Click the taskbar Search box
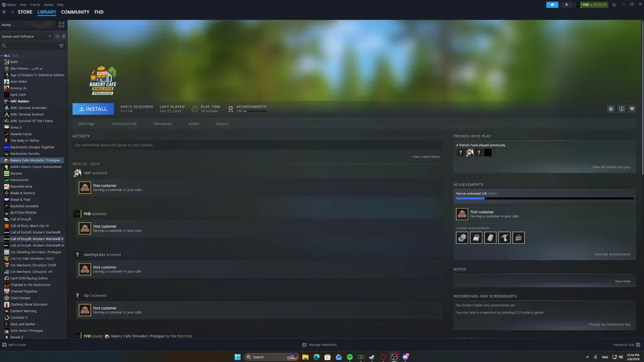This screenshot has width=644, height=362. point(271,357)
